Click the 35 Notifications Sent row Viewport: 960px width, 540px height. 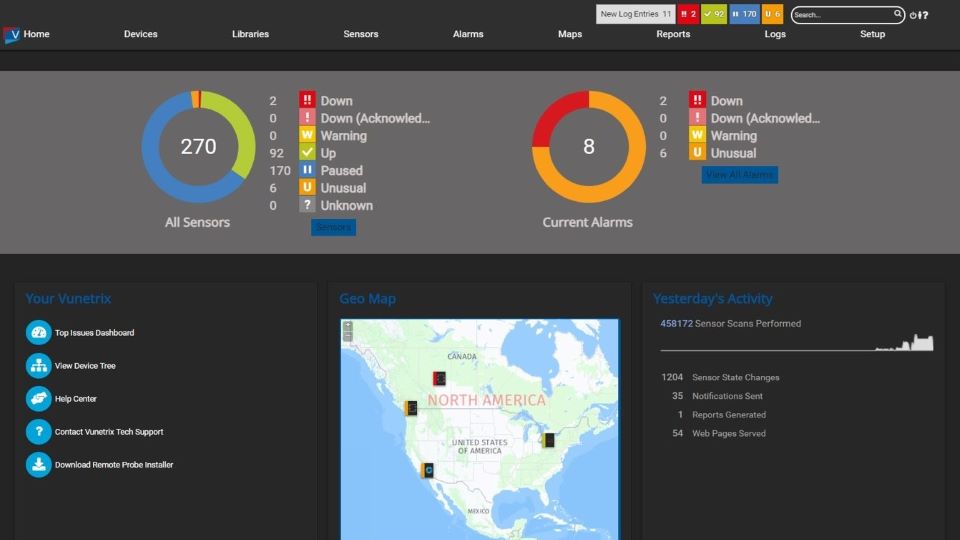717,396
